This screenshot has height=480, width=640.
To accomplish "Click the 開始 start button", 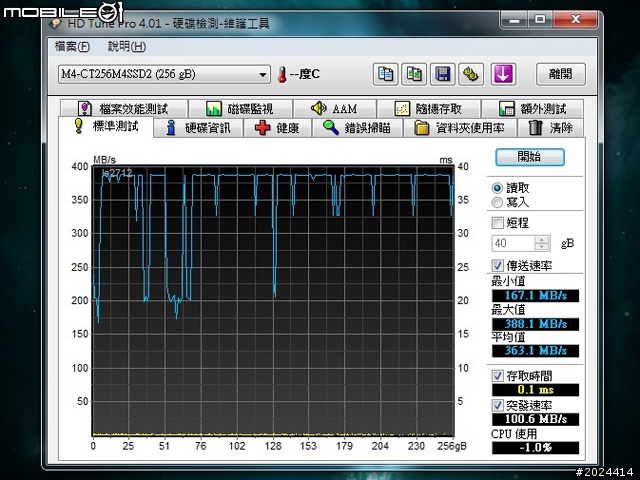I will 529,157.
